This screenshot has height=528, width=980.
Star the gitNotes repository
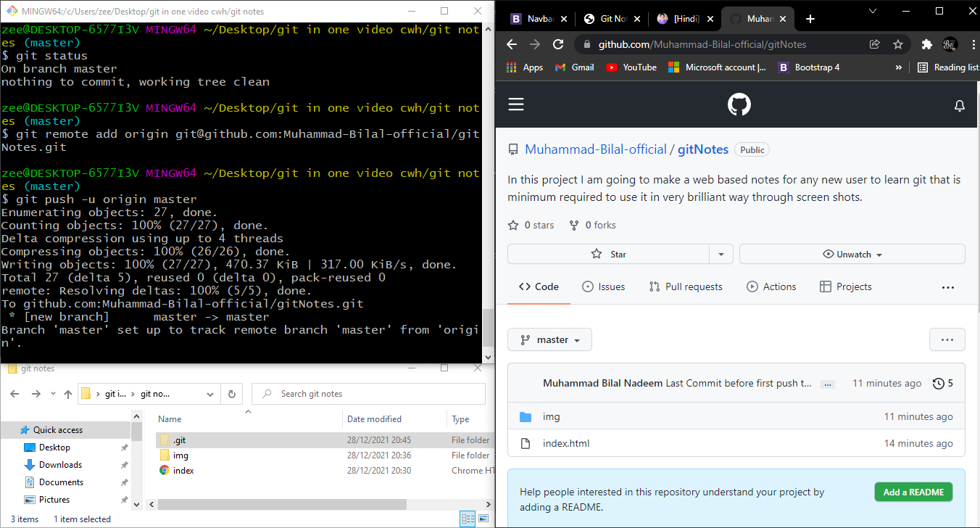click(x=608, y=255)
